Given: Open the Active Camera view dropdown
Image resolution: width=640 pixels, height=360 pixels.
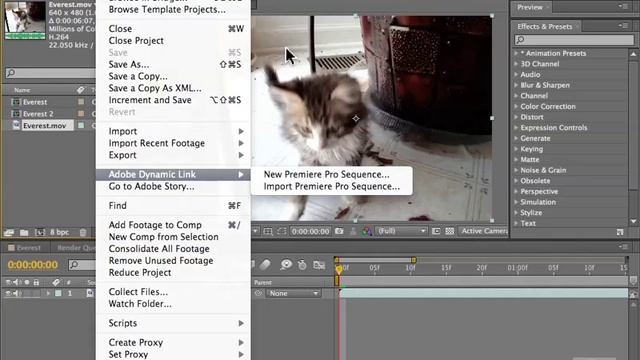Looking at the screenshot, I should click(484, 231).
